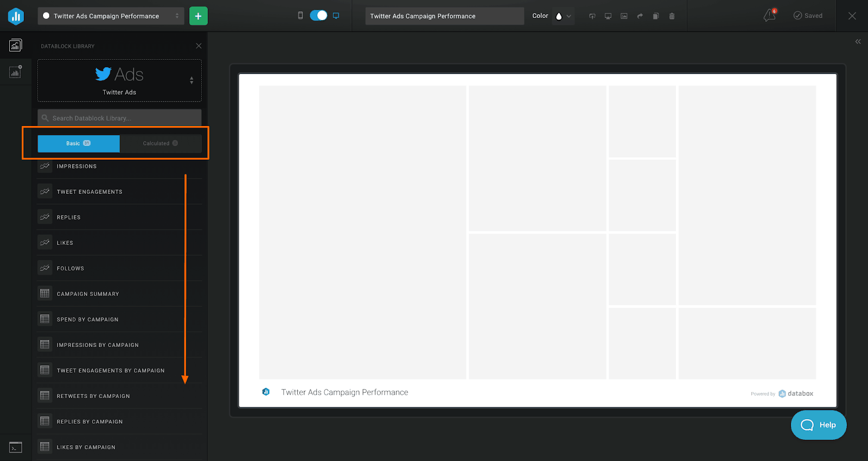Switch to the Basic tab

(x=79, y=143)
